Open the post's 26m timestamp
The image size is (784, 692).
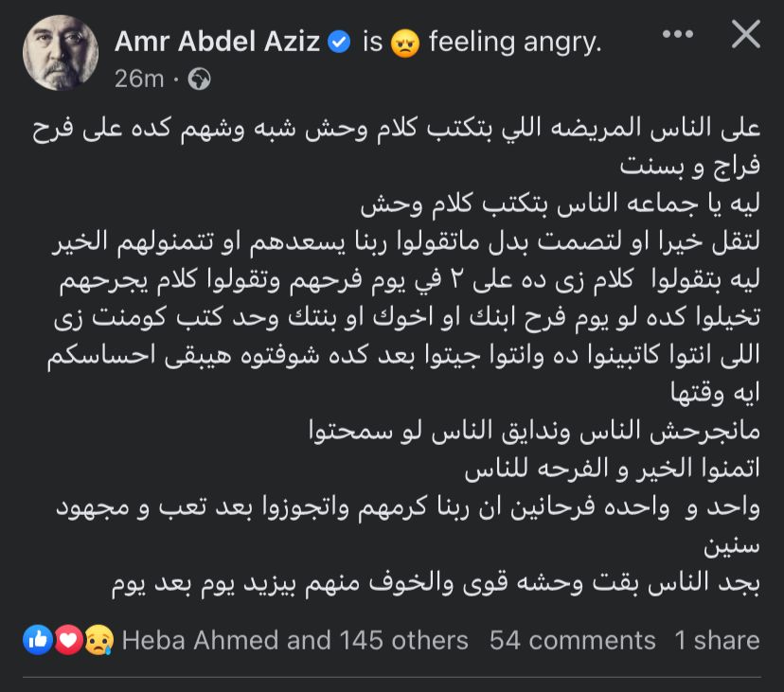click(x=138, y=79)
